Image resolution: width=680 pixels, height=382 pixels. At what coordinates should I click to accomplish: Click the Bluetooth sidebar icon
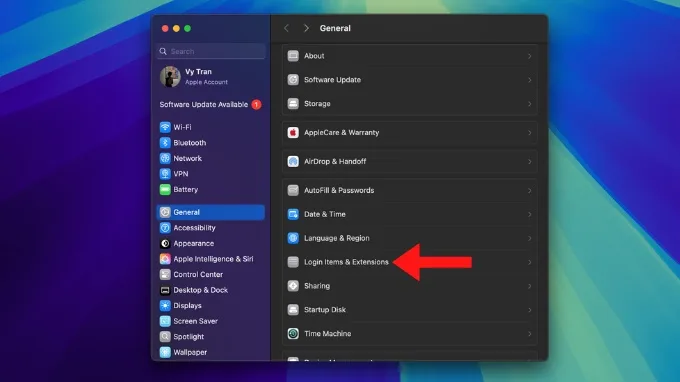point(165,143)
